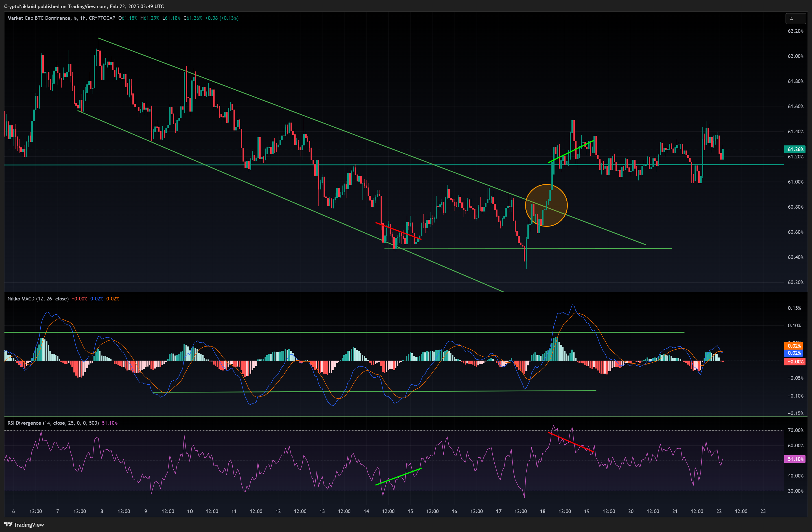
Task: Click the high value H61.29% in legend
Action: click(150, 18)
